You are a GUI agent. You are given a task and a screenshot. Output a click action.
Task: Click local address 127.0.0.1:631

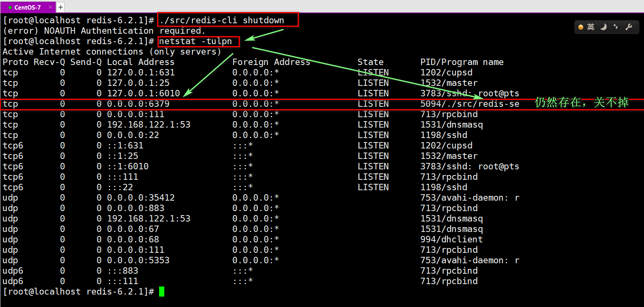coord(141,72)
